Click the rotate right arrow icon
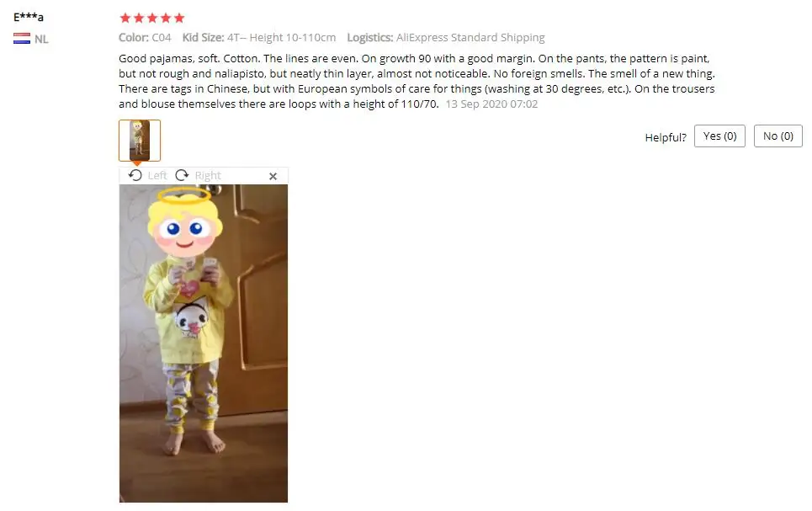Screen dimensions: 812x511 182,175
